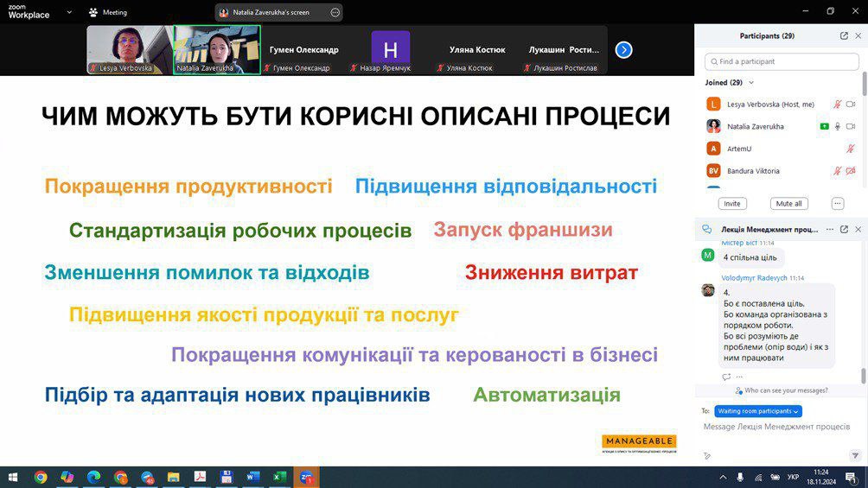Open the chat formatting pencil tool
Image resolution: width=868 pixels, height=488 pixels.
point(707,455)
